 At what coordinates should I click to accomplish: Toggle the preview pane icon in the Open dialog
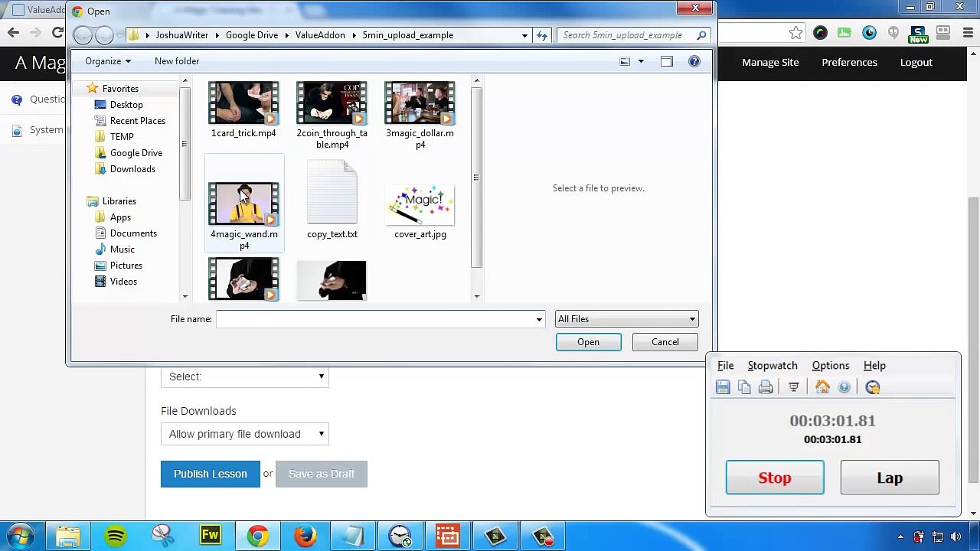point(667,61)
